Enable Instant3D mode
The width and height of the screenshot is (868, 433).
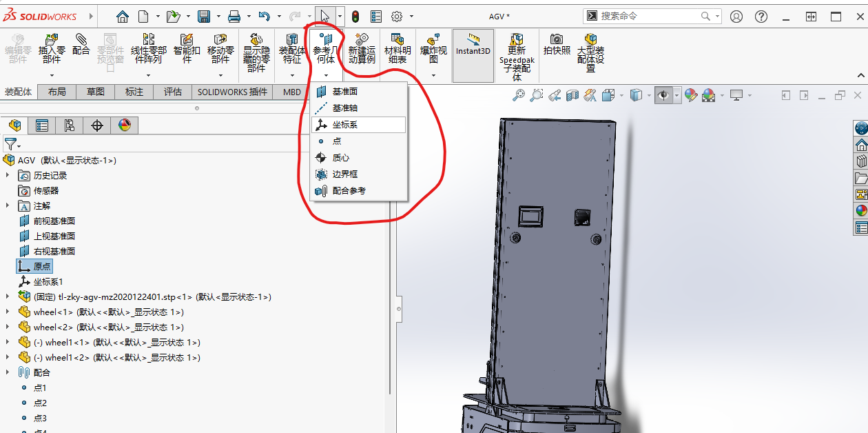coord(473,48)
